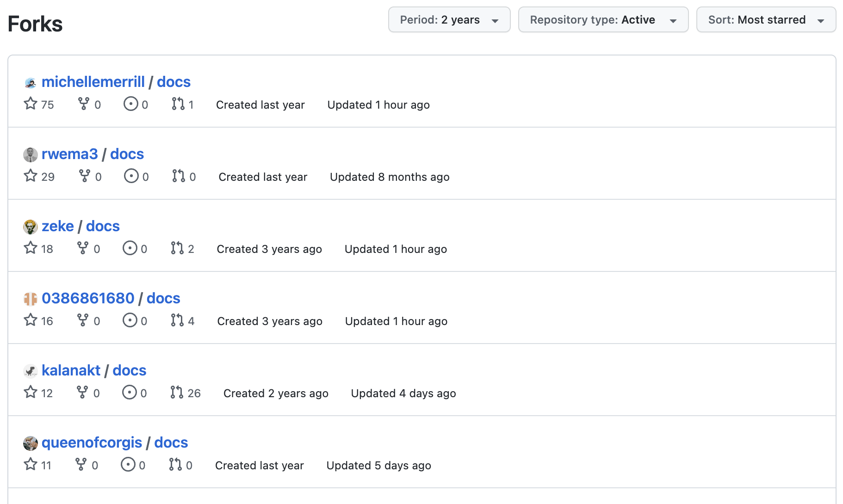Click issues icon in 0386861680 row
Screen dimensions: 843x504
pos(130,320)
